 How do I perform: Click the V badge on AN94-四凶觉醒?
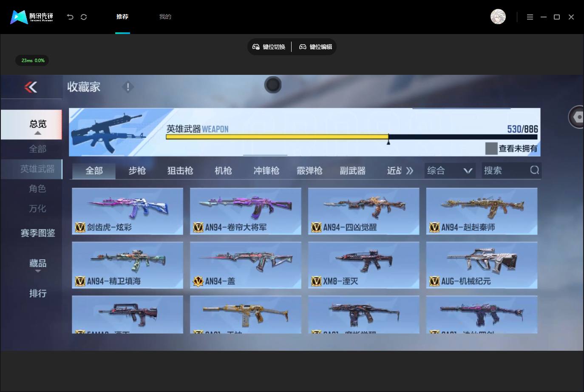click(316, 227)
